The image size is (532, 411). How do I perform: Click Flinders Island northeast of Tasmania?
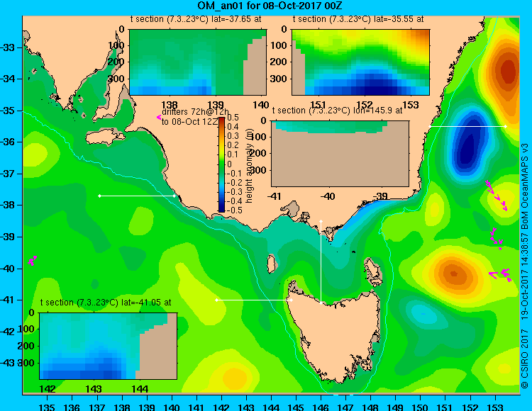(x=372, y=269)
